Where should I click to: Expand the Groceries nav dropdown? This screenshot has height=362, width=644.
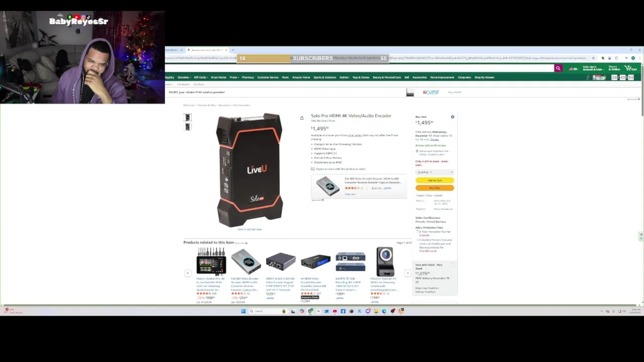coord(184,77)
